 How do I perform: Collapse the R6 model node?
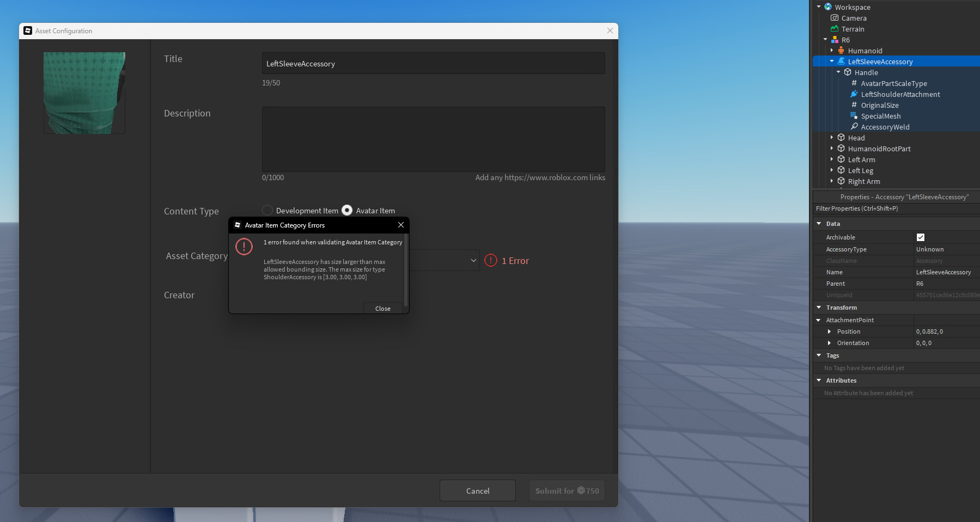coord(825,40)
